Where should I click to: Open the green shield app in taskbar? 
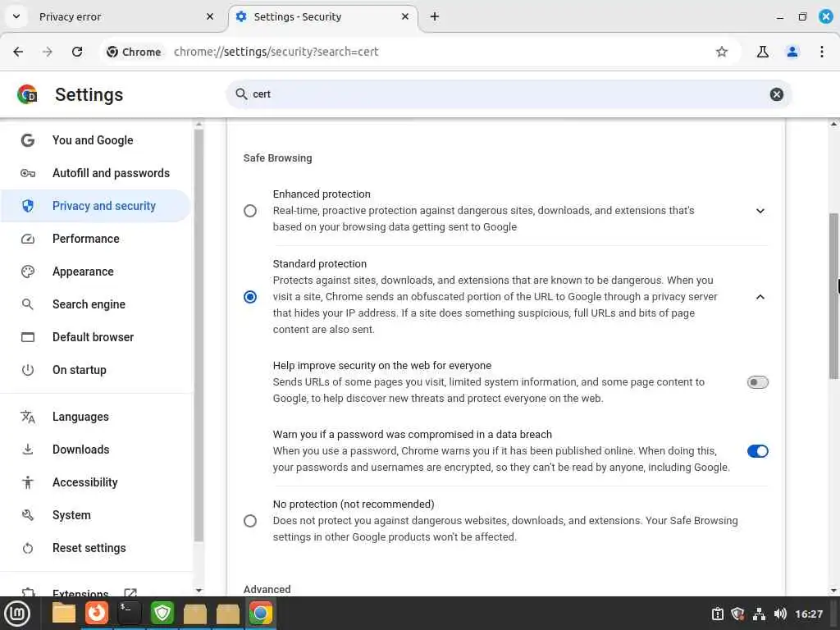(x=162, y=614)
